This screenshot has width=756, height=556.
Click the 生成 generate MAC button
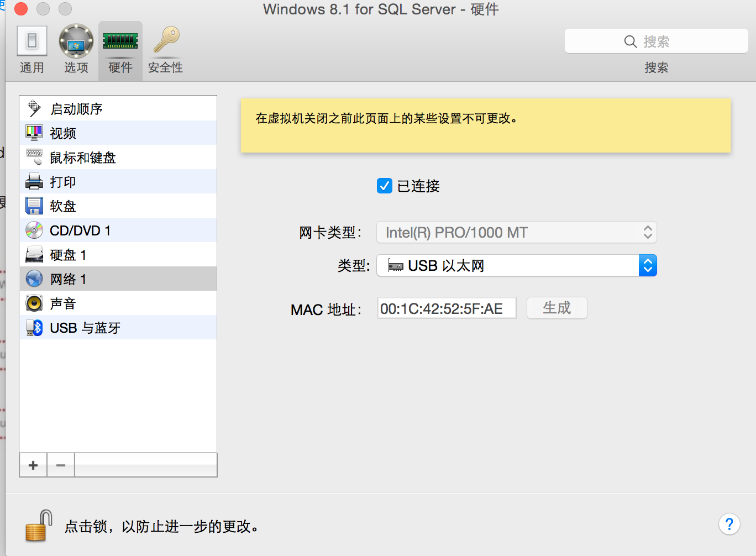tap(556, 308)
